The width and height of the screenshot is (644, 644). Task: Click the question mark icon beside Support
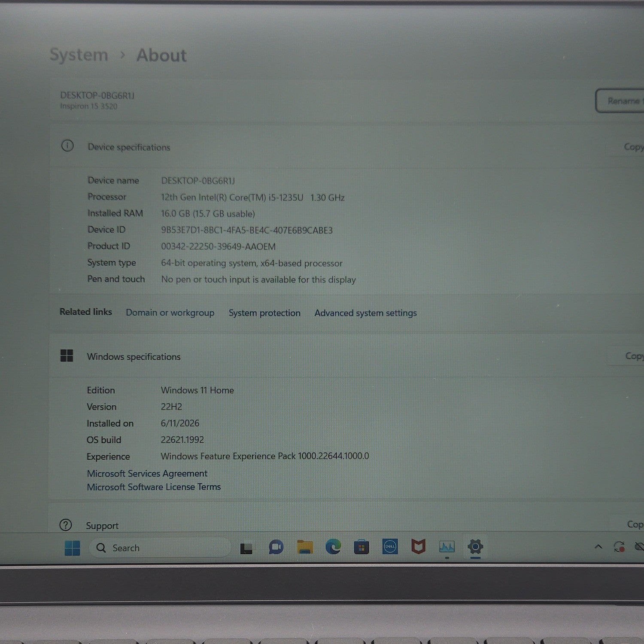[65, 525]
